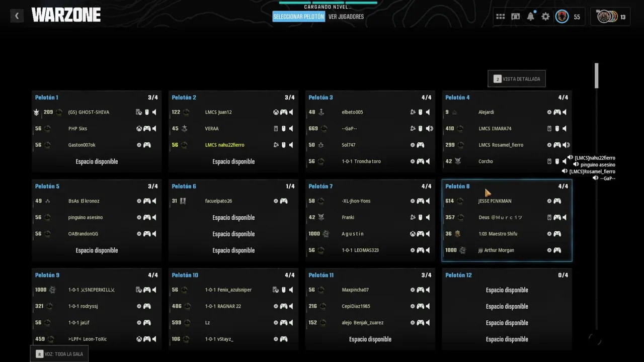This screenshot has width=644, height=362.
Task: Click PC platform icon for 1-0-1 Fenix_azulsniper
Action: (x=276, y=290)
